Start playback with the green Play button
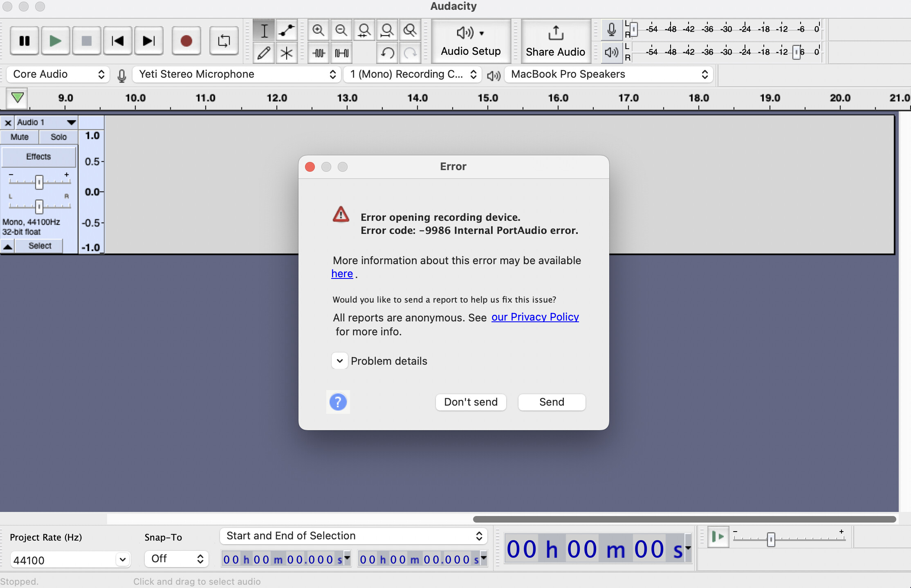This screenshot has width=911, height=588. click(55, 41)
